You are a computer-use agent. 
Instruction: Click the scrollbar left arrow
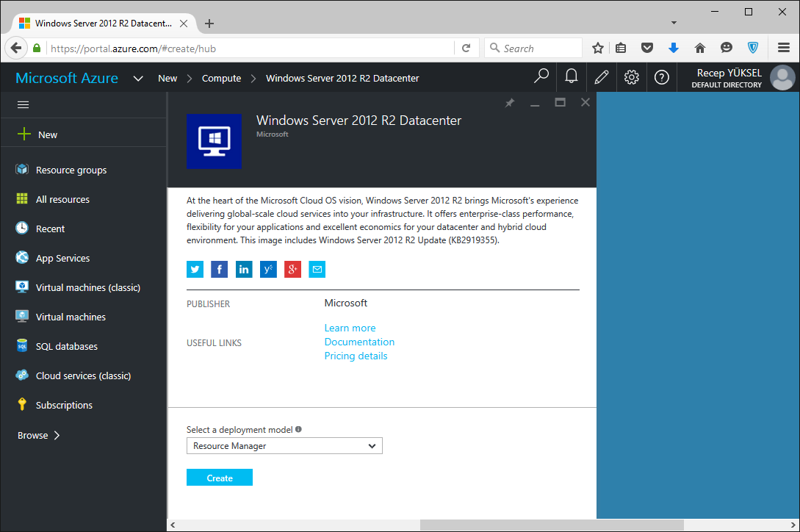173,525
